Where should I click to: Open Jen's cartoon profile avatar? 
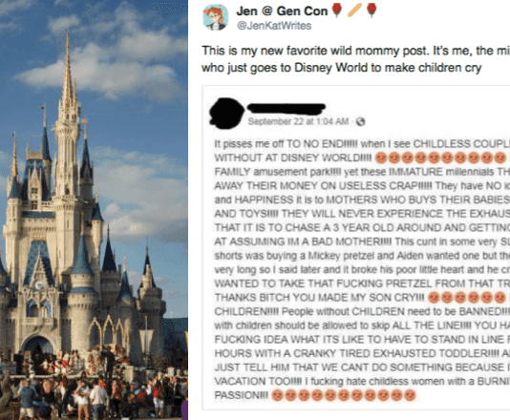coord(215,17)
